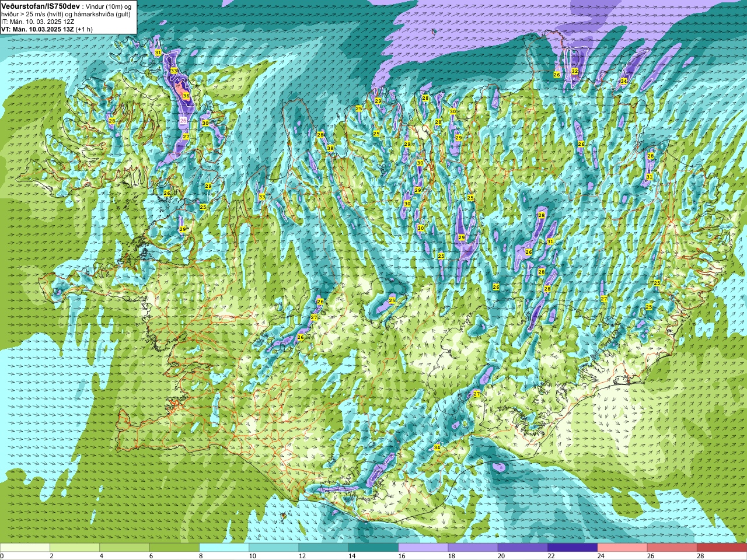Select the olive green 6–8 legend swatch
747x560 pixels.
click(174, 548)
